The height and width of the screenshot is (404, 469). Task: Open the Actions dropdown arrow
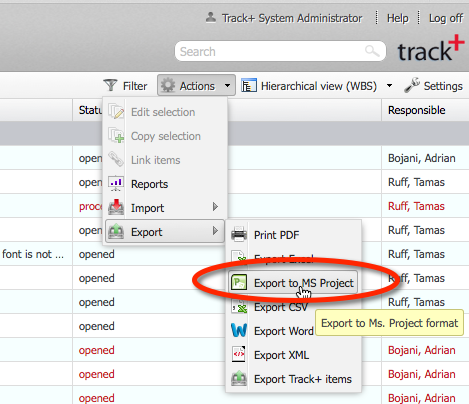(x=227, y=86)
